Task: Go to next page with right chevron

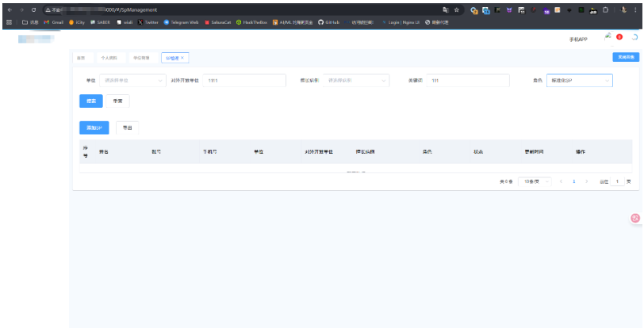Action: click(587, 181)
